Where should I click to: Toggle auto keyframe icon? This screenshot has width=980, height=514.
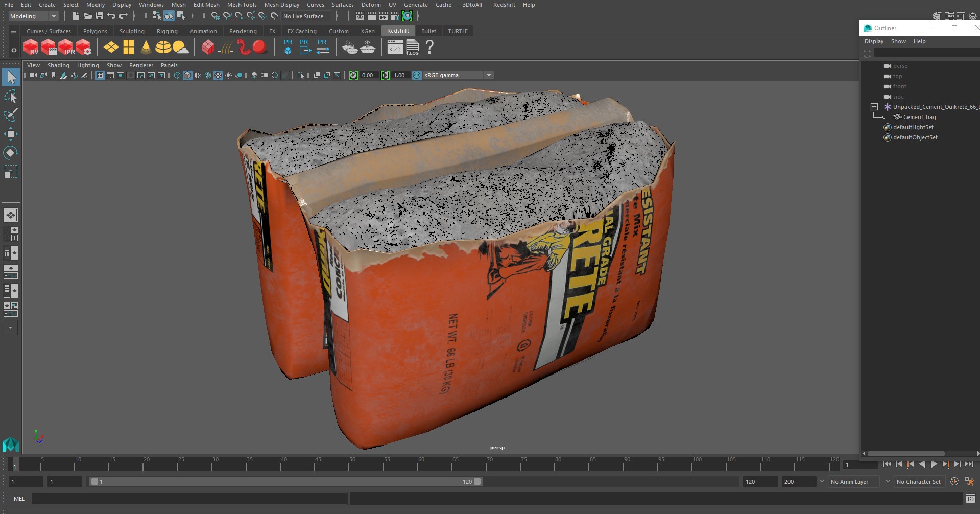(x=954, y=481)
